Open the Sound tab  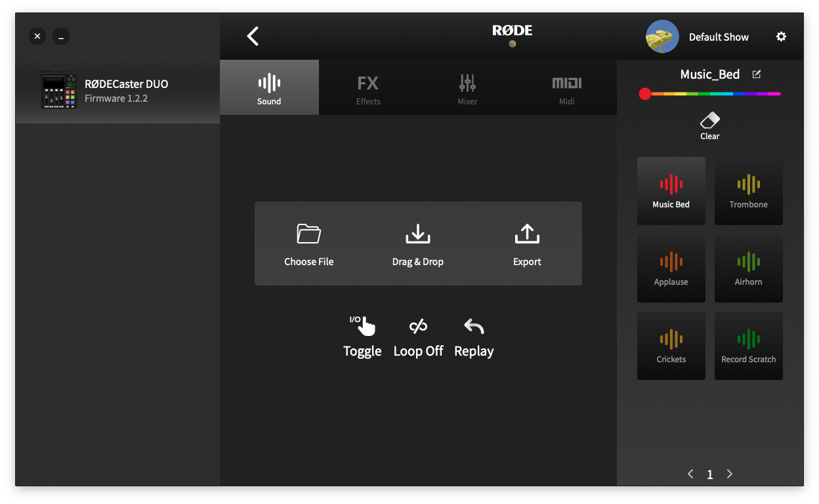click(269, 88)
